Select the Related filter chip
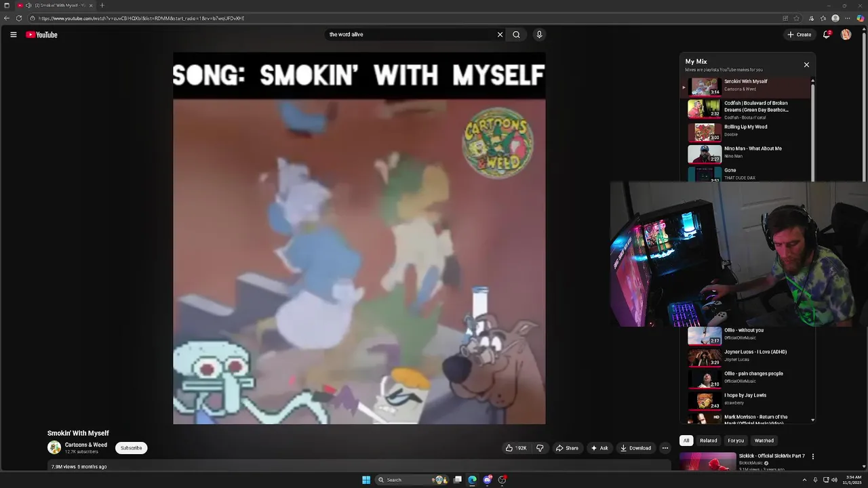 pyautogui.click(x=709, y=441)
